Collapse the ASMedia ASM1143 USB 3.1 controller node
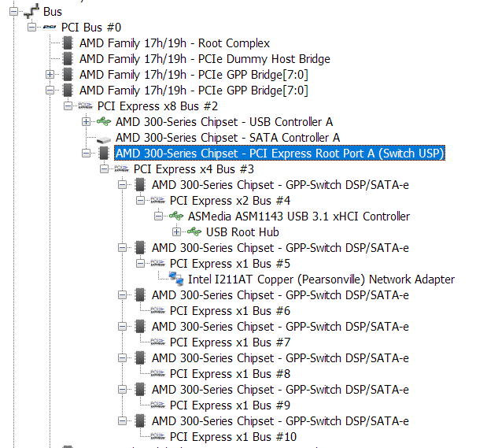Image resolution: width=487 pixels, height=448 pixels. pyautogui.click(x=159, y=216)
